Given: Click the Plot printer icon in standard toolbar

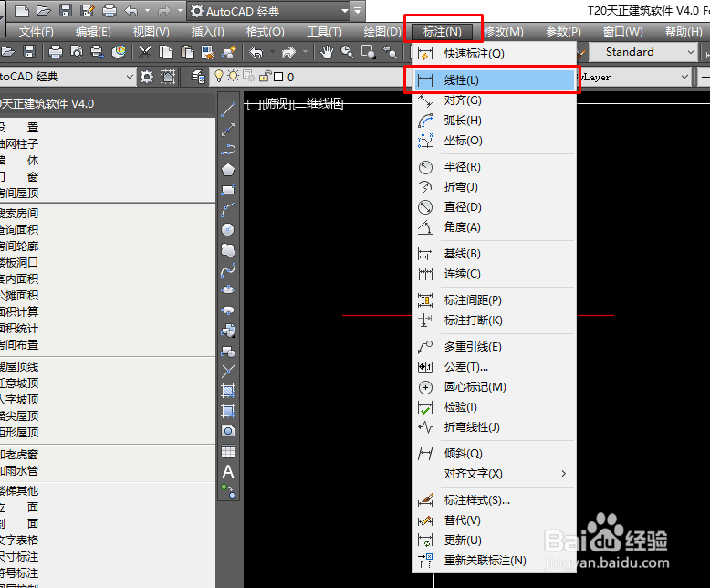Looking at the screenshot, I should pyautogui.click(x=56, y=52).
